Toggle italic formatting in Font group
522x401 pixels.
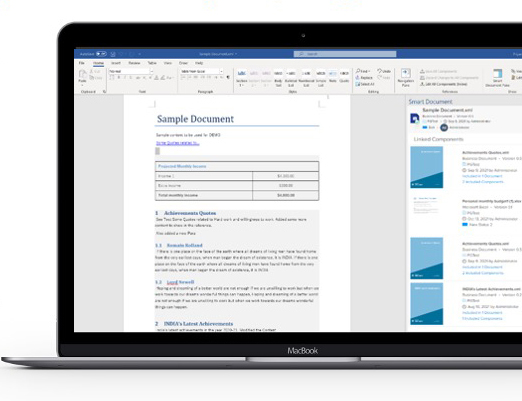(125, 78)
